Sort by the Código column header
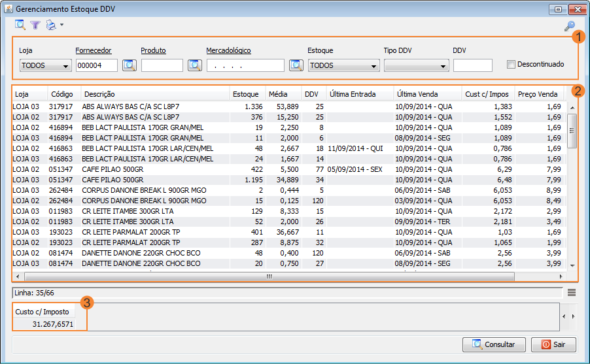This screenshot has height=364, width=590. pos(64,94)
